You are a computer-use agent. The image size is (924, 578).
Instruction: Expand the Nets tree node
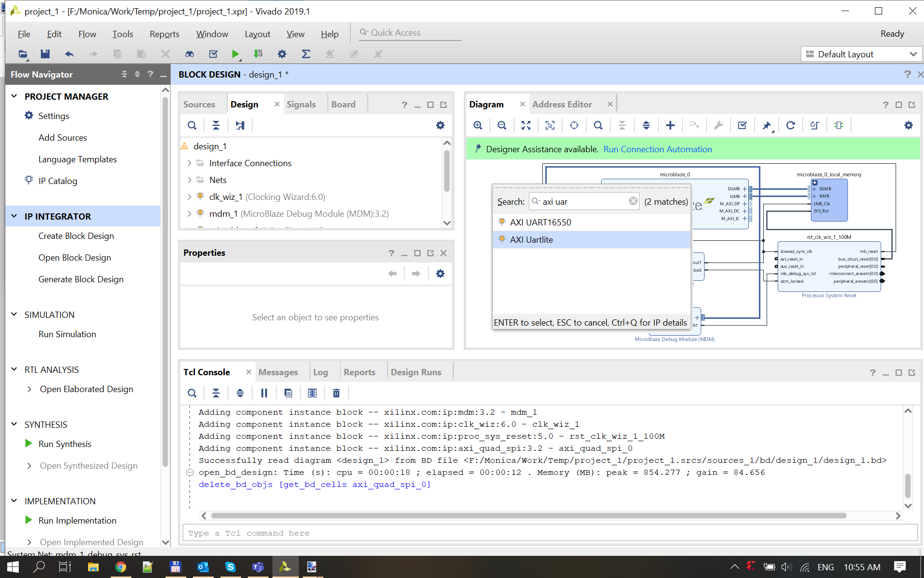[189, 180]
